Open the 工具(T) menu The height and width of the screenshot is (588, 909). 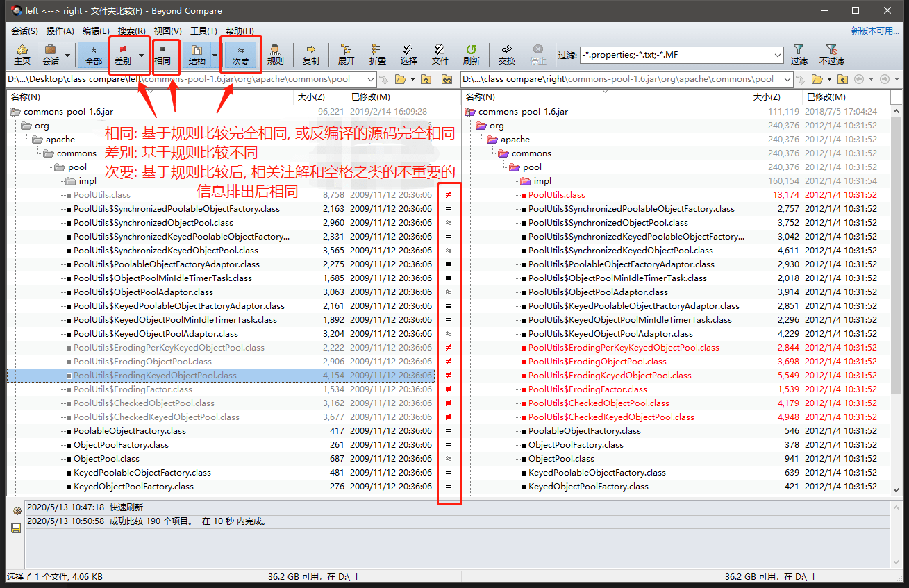203,31
